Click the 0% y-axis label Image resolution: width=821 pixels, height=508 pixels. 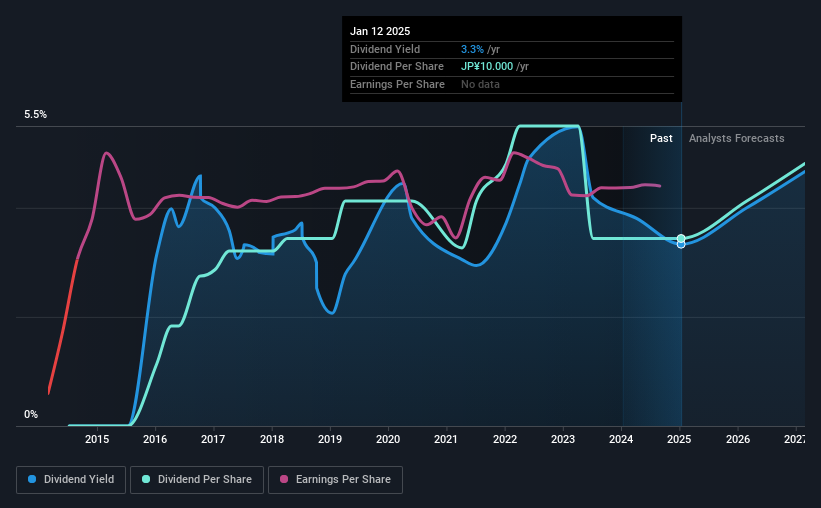pos(31,414)
